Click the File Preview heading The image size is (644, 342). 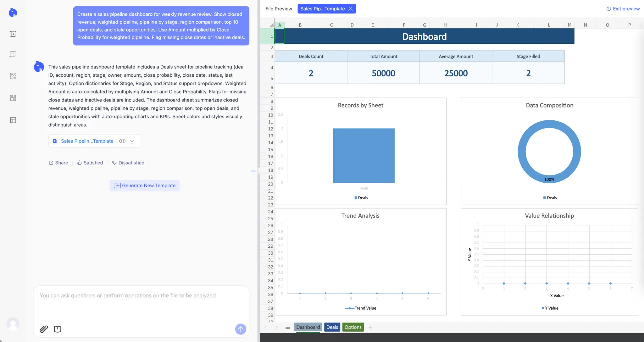[279, 9]
